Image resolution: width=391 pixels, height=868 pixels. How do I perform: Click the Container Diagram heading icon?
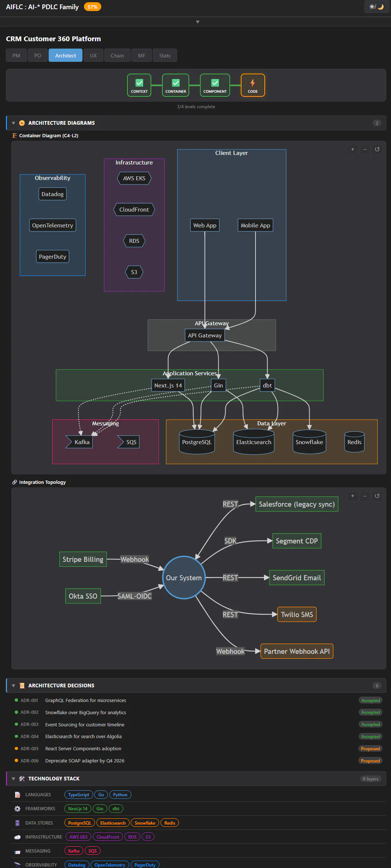pos(15,135)
